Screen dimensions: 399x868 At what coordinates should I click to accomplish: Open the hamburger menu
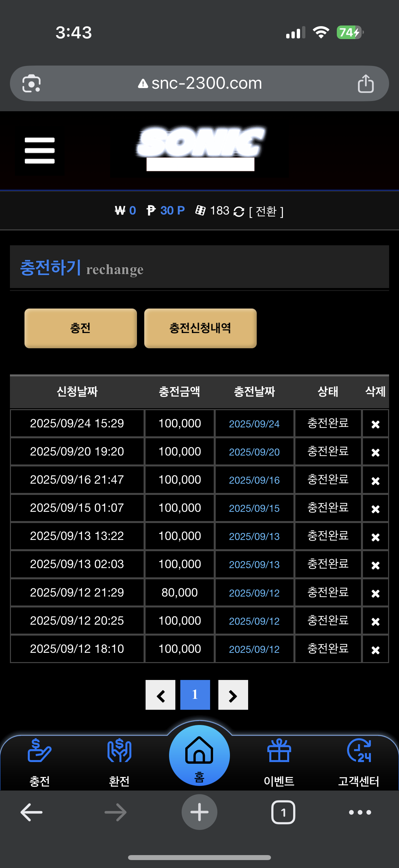tap(39, 150)
